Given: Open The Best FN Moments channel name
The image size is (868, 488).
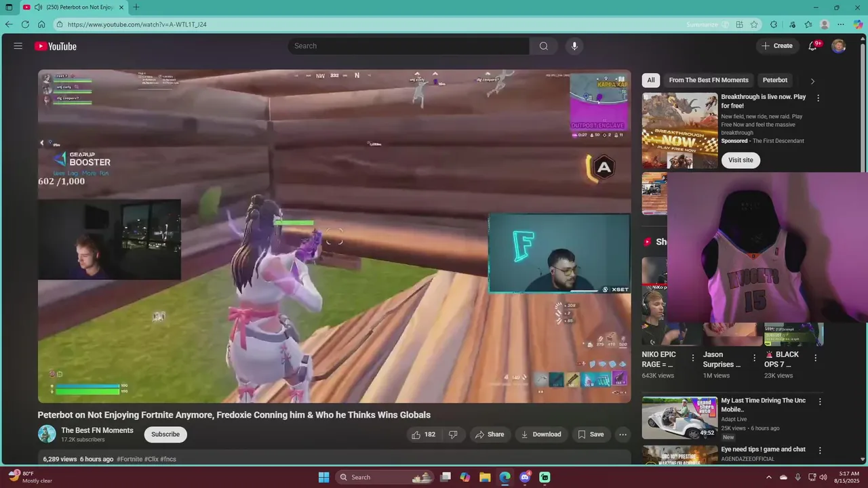Looking at the screenshot, I should coord(97,430).
